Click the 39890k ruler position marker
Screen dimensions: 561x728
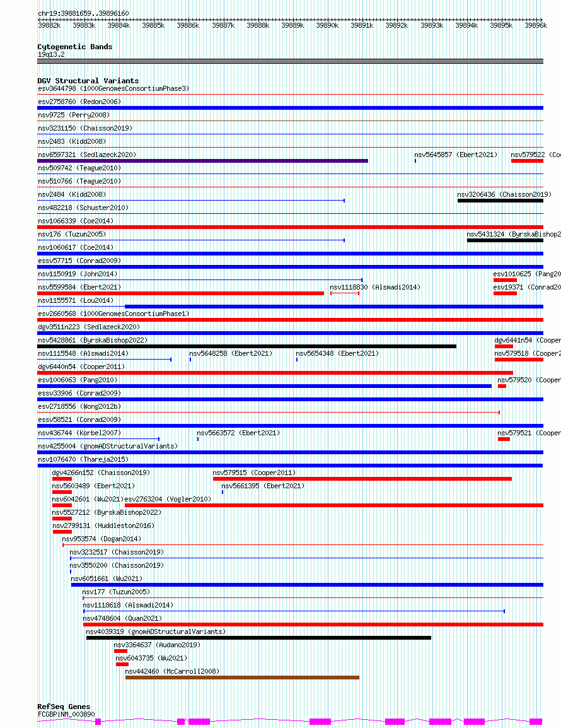[327, 25]
